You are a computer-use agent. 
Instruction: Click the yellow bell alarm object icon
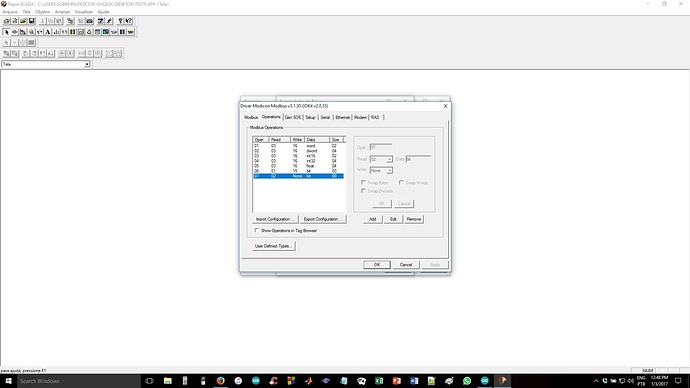(x=89, y=32)
